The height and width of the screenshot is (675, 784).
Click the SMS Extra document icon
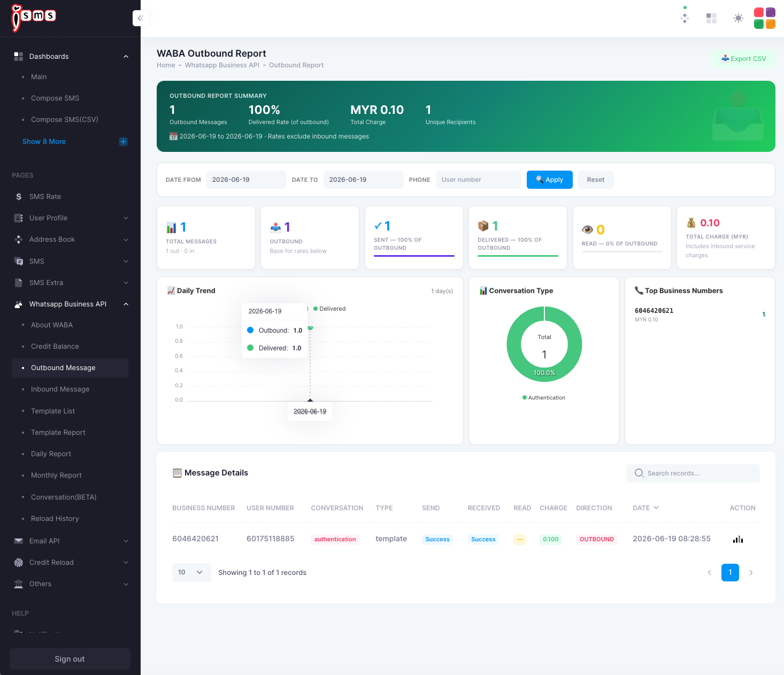tap(19, 283)
